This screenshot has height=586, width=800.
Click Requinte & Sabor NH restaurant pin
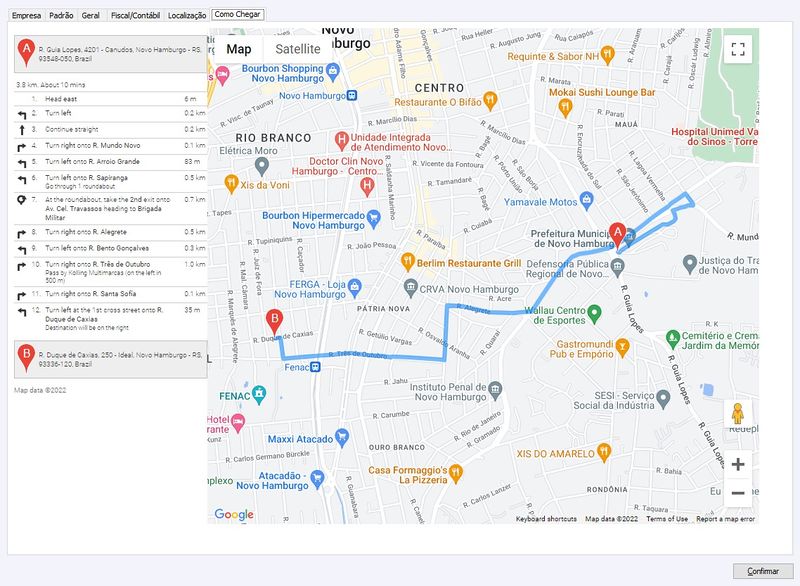[607, 55]
